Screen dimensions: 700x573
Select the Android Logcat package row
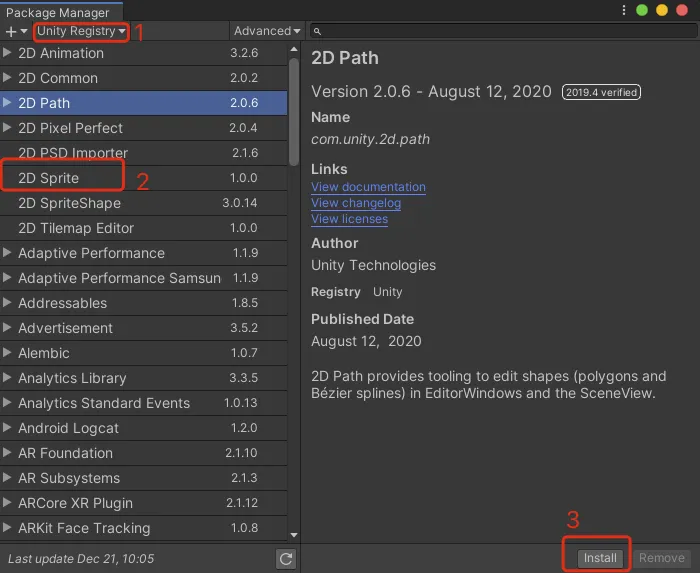[x=143, y=428]
